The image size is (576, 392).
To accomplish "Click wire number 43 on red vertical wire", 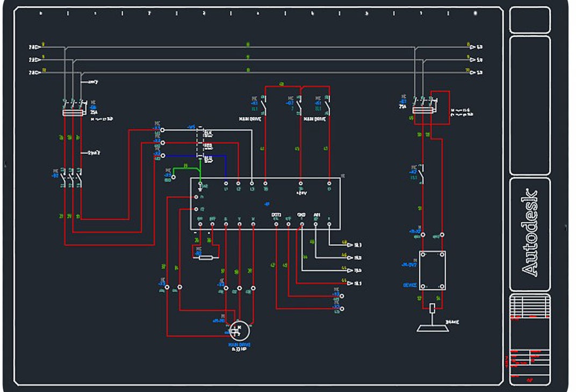I will tap(262, 149).
